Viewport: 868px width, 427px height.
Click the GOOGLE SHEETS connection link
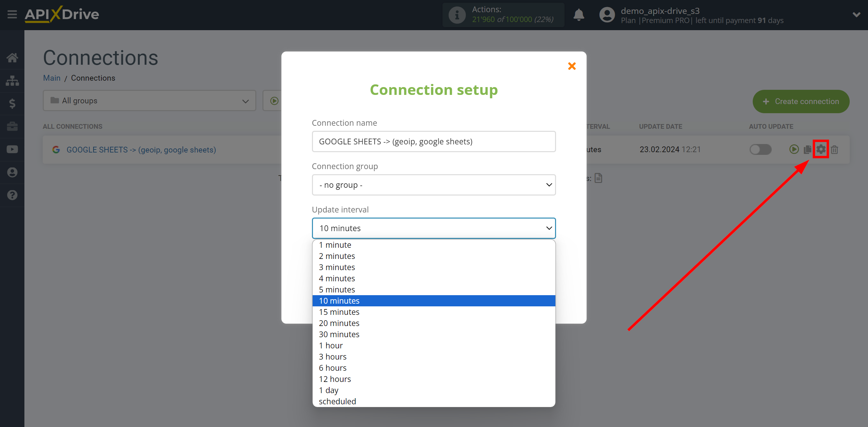point(141,149)
